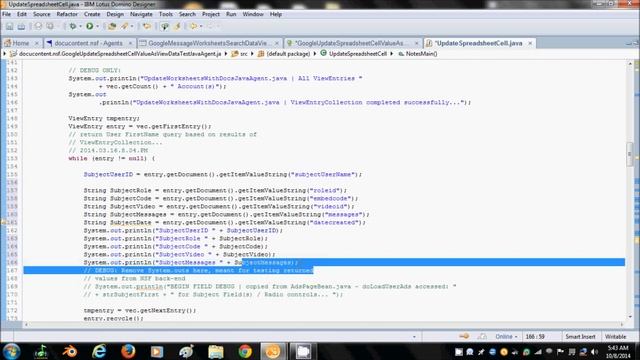Open the Source menu
The width and height of the screenshot is (640, 360).
click(x=42, y=14)
